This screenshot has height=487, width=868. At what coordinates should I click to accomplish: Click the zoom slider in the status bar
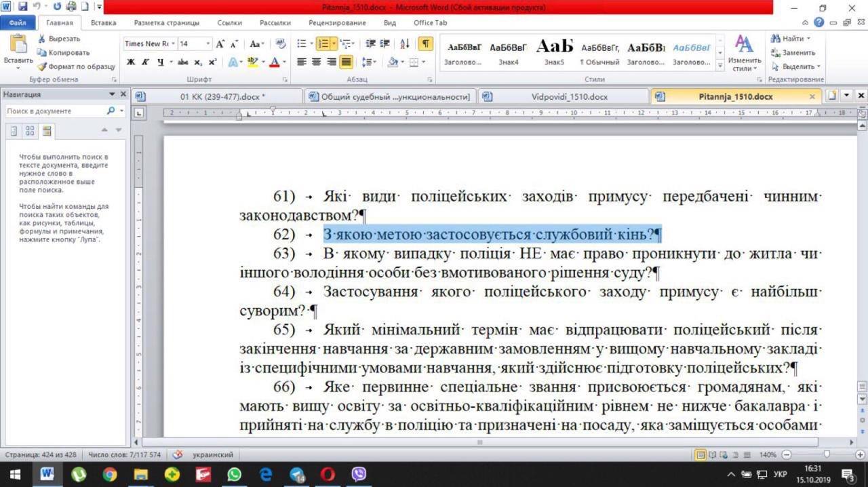tap(826, 454)
